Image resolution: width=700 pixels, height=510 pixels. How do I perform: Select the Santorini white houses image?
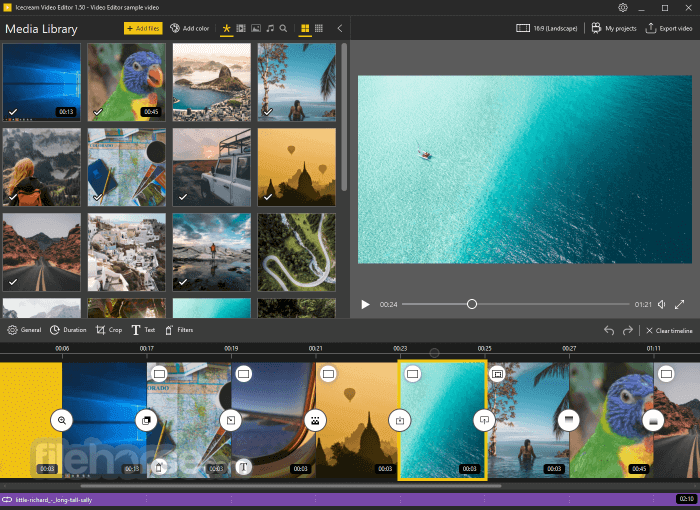pos(127,252)
